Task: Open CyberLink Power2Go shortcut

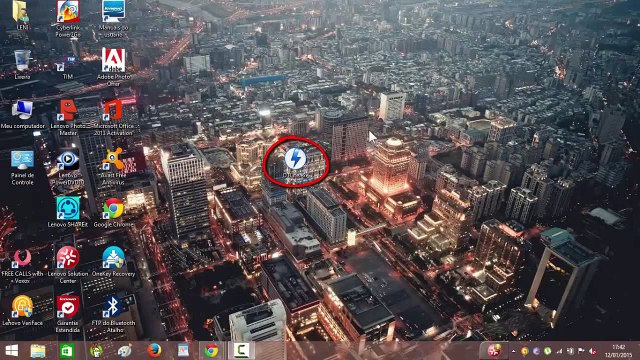Action: point(68,19)
